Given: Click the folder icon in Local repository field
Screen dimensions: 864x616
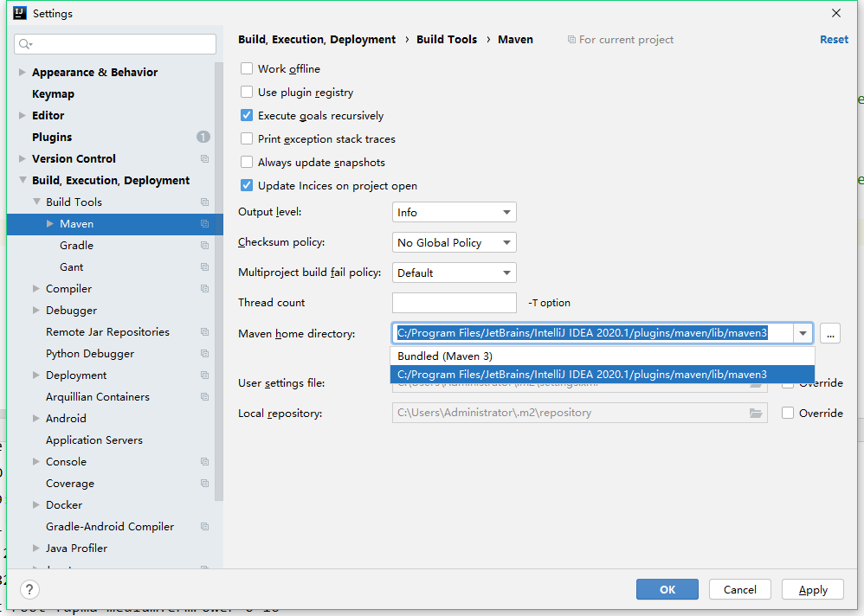Looking at the screenshot, I should pyautogui.click(x=756, y=413).
